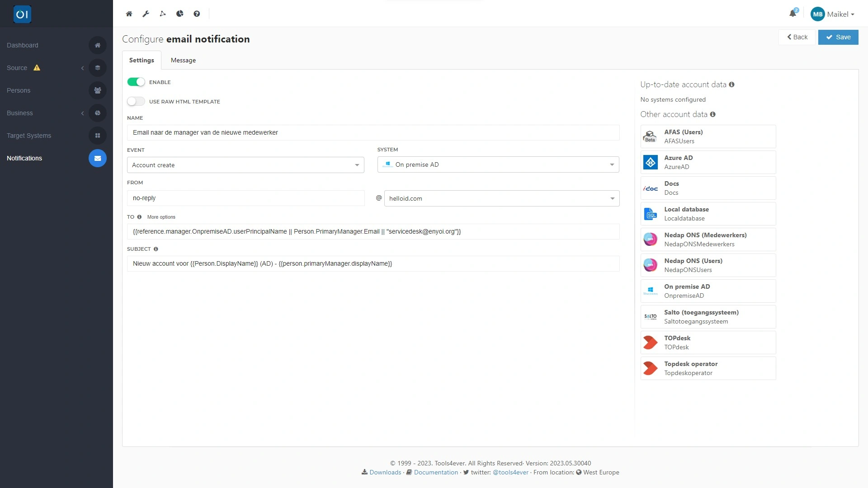The height and width of the screenshot is (488, 868).
Task: Click the Notifications envelope sidebar icon
Action: pyautogui.click(x=97, y=158)
